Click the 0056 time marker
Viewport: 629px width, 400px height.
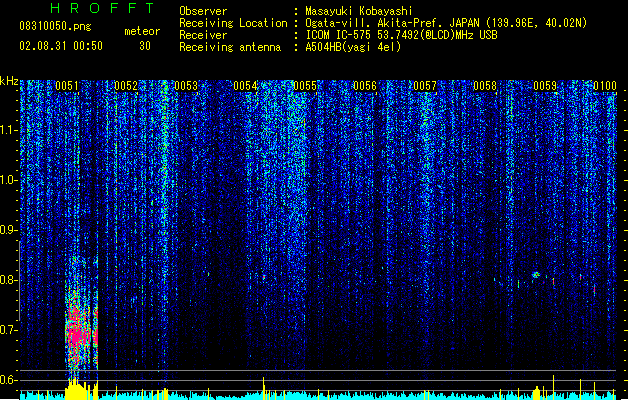[365, 86]
